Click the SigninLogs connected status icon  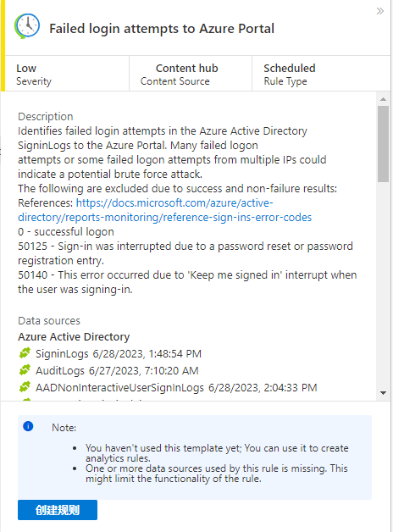pos(25,353)
